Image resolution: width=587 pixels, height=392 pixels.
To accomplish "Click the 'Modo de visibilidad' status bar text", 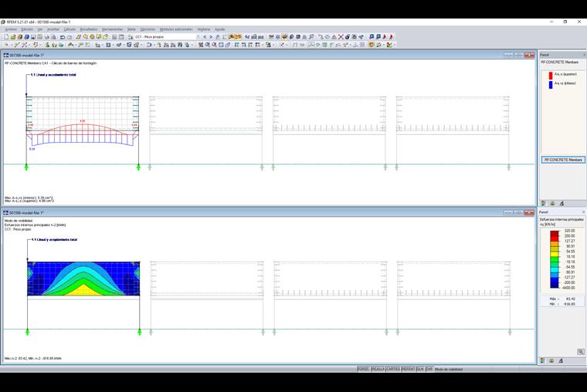I will 449,369.
